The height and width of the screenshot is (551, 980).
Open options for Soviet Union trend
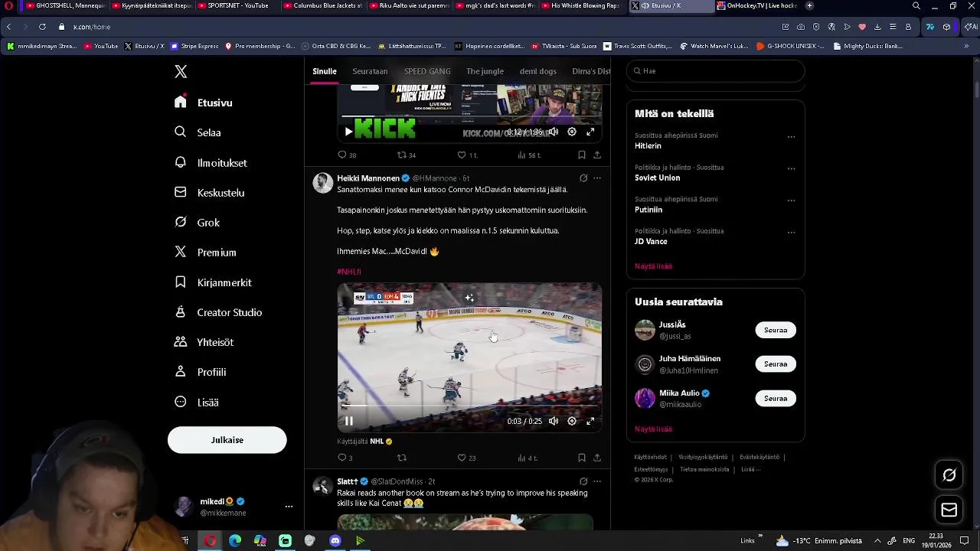(791, 168)
